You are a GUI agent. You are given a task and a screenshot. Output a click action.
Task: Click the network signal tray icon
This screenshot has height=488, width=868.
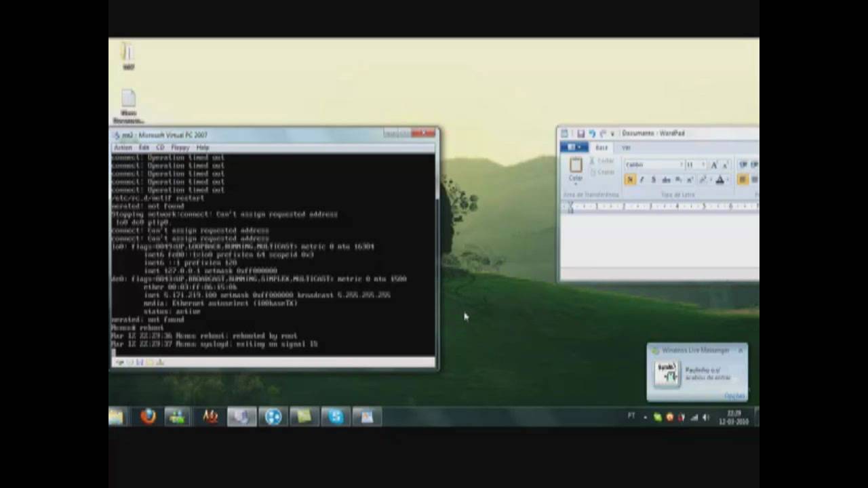(x=694, y=418)
